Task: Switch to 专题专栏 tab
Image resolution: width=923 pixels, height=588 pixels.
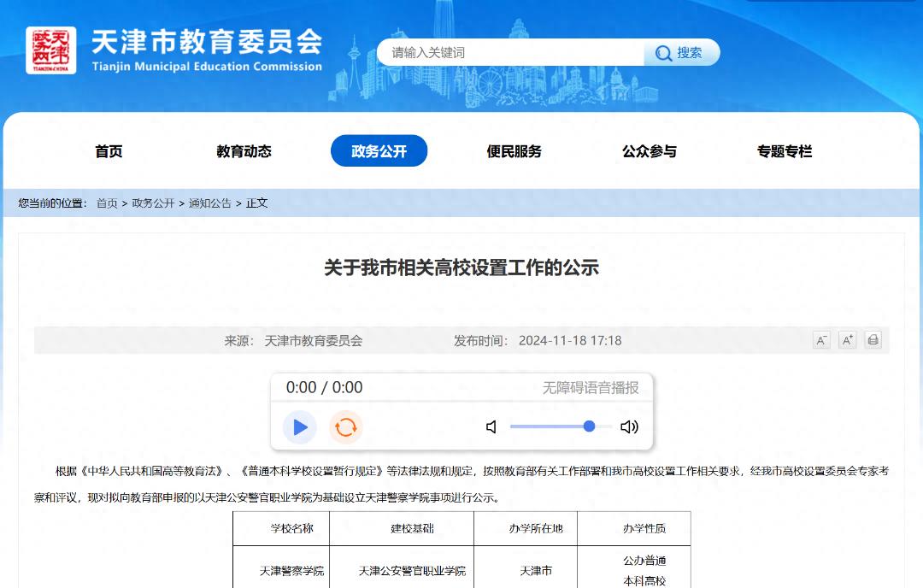Action: (784, 151)
